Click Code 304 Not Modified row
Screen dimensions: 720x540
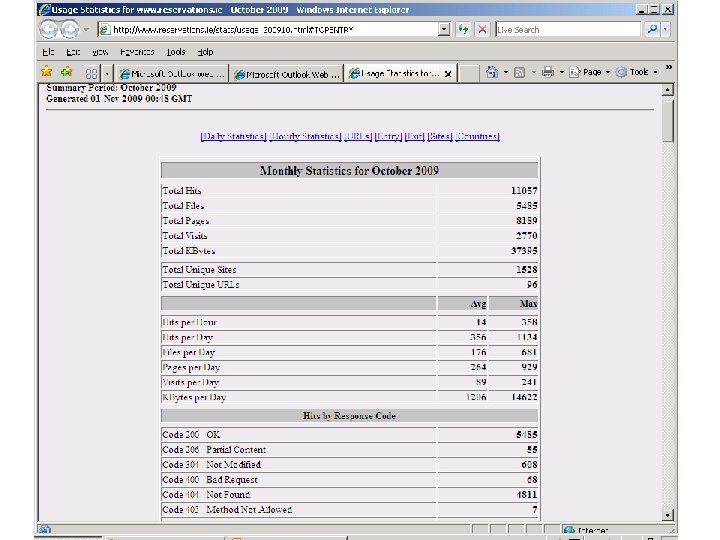point(349,465)
